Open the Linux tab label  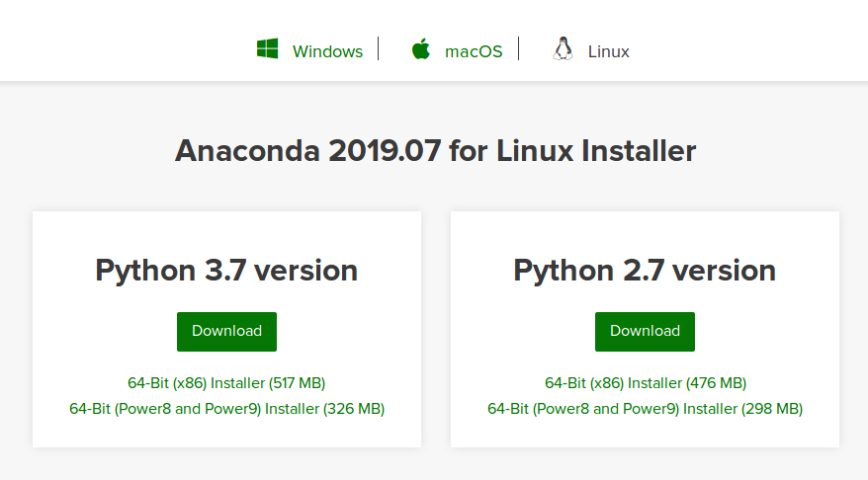(x=608, y=51)
